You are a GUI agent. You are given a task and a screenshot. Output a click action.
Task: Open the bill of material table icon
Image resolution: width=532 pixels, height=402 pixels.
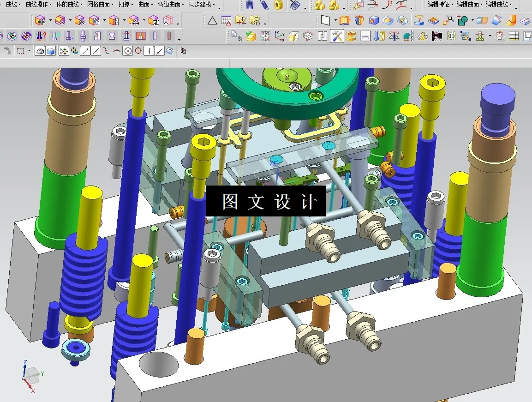514,36
